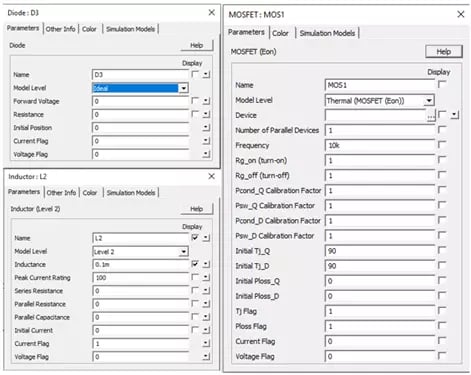Viewport: 471px width, 375px height.
Task: Toggle Display checkbox for Ploss Flag
Action: coord(442,325)
